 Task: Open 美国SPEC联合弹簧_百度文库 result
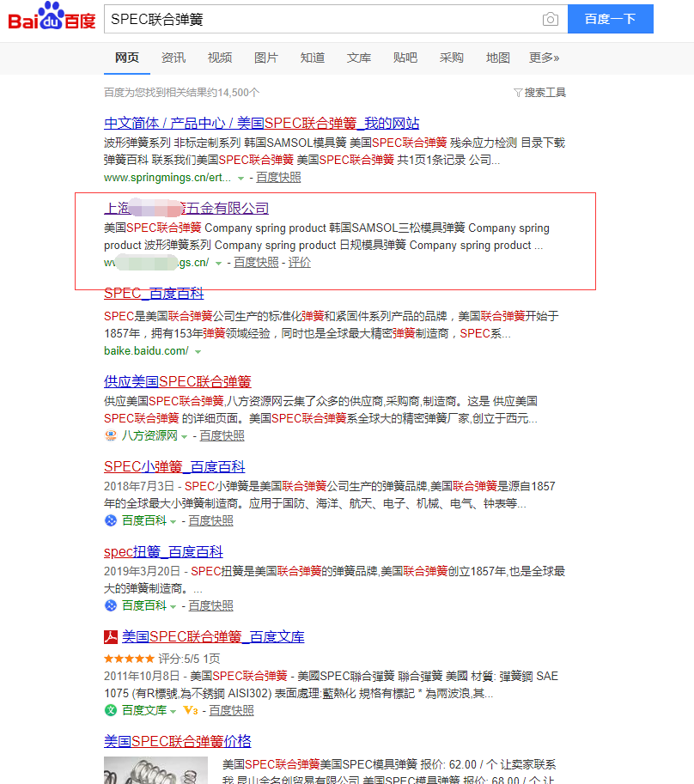click(214, 636)
